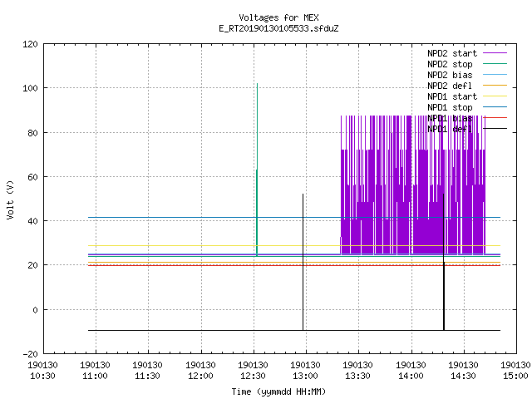Click the y-axis tick label 0
The height and width of the screenshot is (399, 532).
point(35,310)
